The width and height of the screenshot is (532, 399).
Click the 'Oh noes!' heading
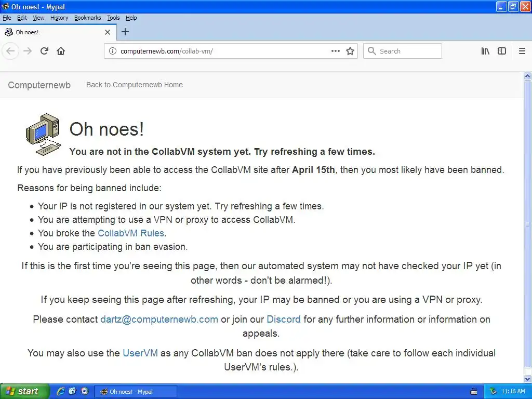click(107, 129)
